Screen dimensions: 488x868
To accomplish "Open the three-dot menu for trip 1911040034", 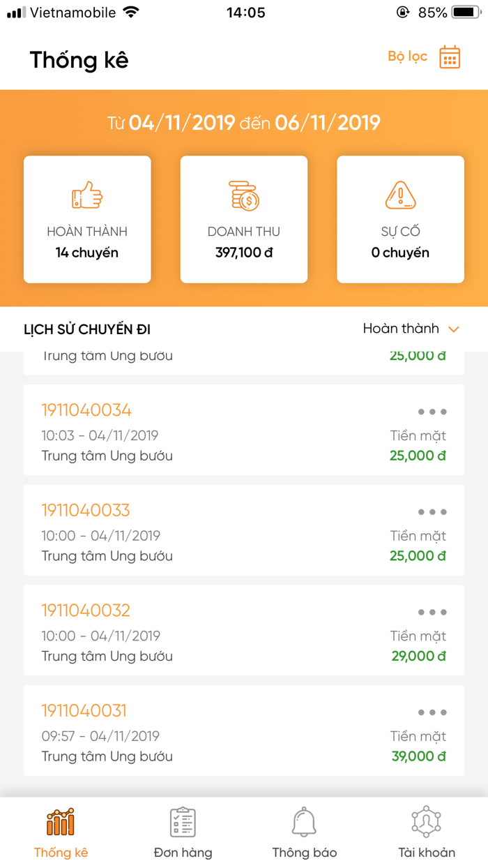I will tap(432, 412).
